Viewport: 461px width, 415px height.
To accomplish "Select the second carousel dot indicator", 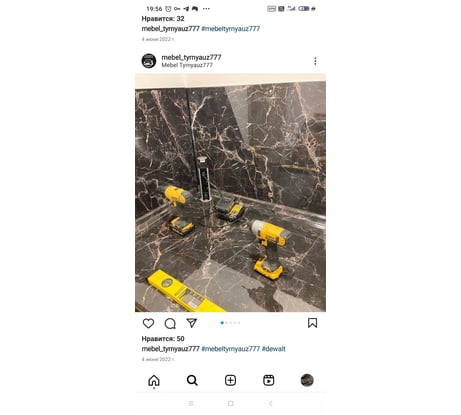I will pos(227,323).
